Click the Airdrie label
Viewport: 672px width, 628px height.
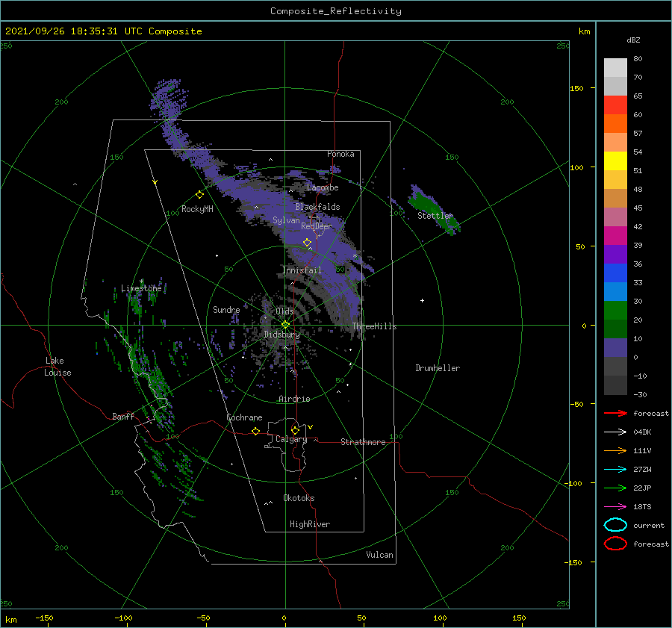pos(294,399)
